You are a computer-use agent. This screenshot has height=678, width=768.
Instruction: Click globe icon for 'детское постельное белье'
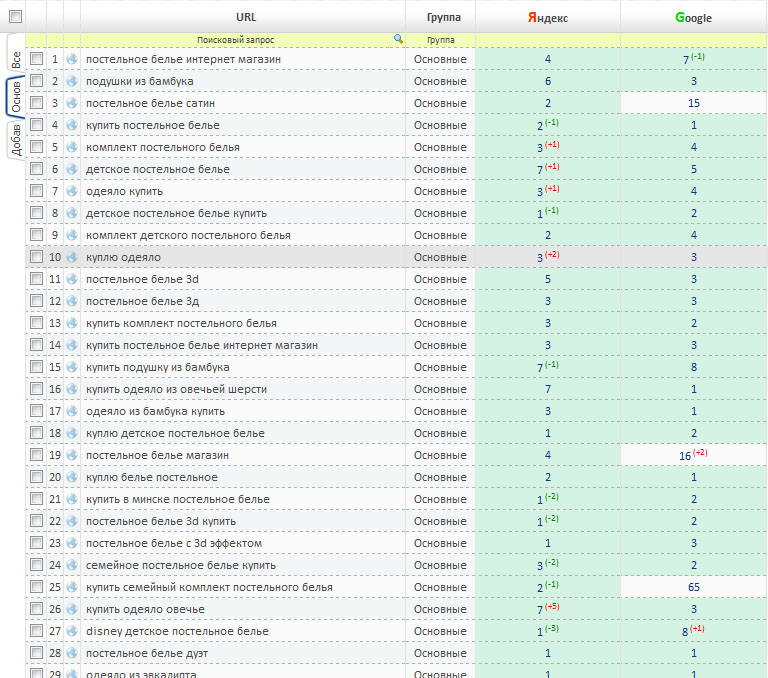coord(72,170)
